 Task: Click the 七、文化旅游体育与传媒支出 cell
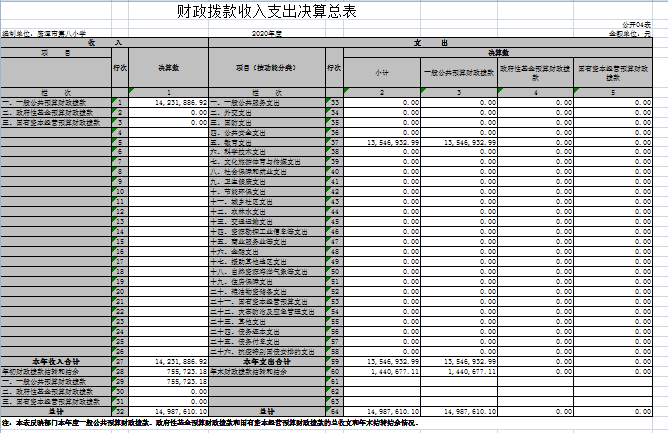267,162
